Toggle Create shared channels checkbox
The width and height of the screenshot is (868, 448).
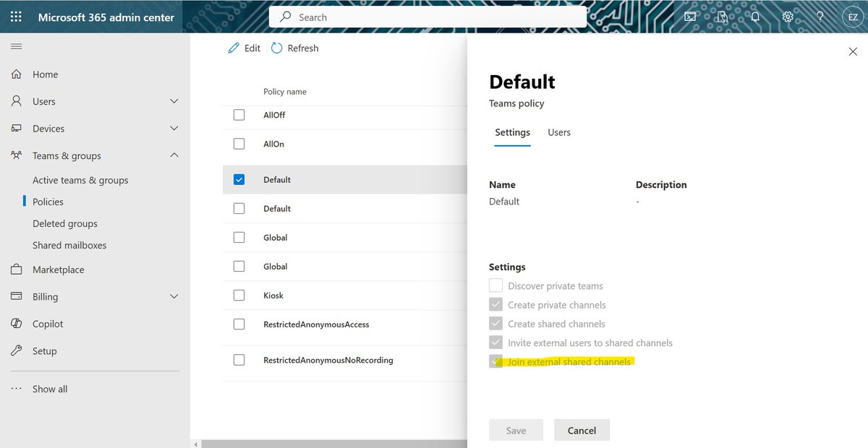495,323
